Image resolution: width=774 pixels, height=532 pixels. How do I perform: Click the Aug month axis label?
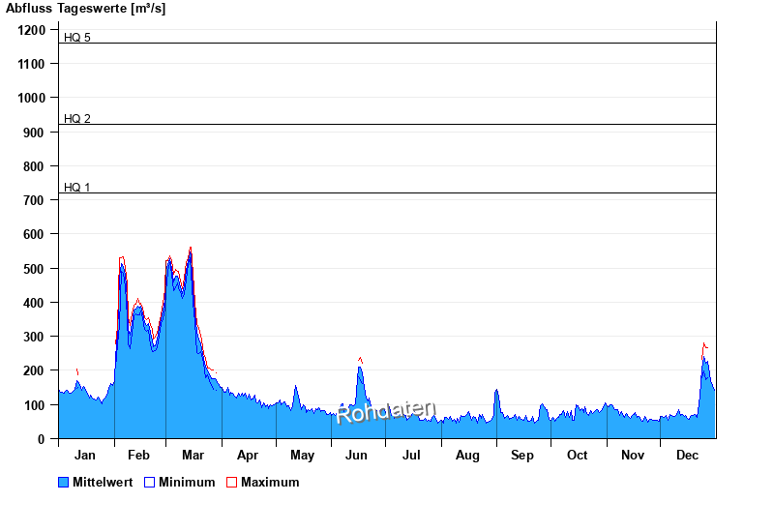pos(467,455)
